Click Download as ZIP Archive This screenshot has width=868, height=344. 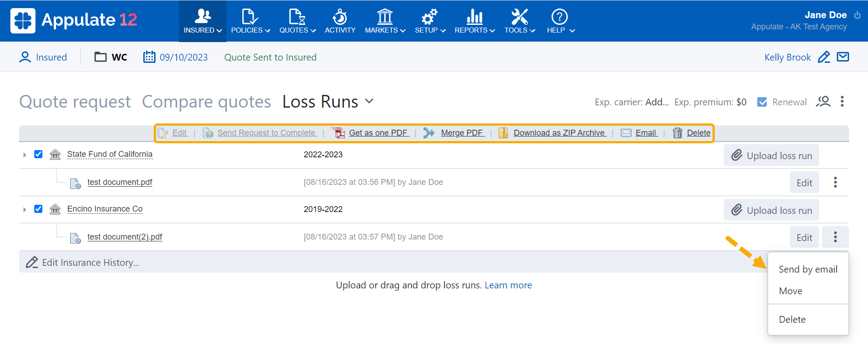tap(559, 133)
